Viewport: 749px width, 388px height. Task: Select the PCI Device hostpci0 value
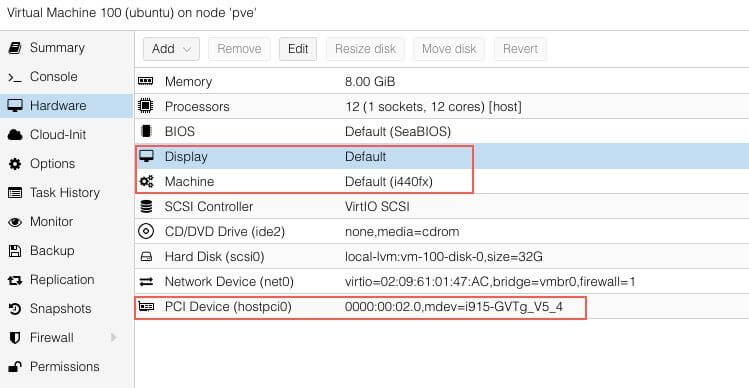coord(453,306)
